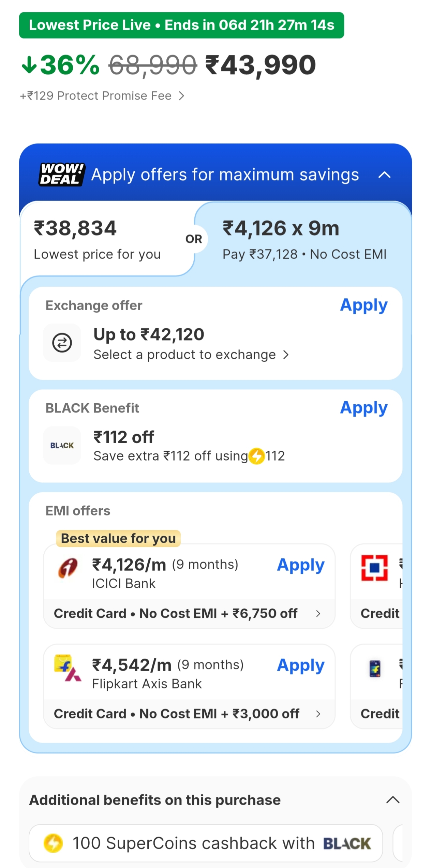The image size is (431, 868).
Task: Apply the BLACK Benefit ₹112 off
Action: 363,408
